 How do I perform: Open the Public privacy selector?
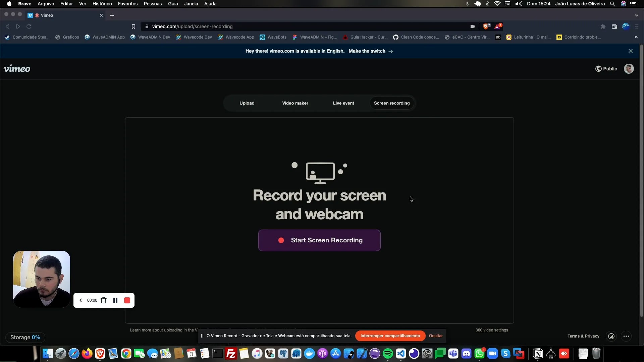606,69
